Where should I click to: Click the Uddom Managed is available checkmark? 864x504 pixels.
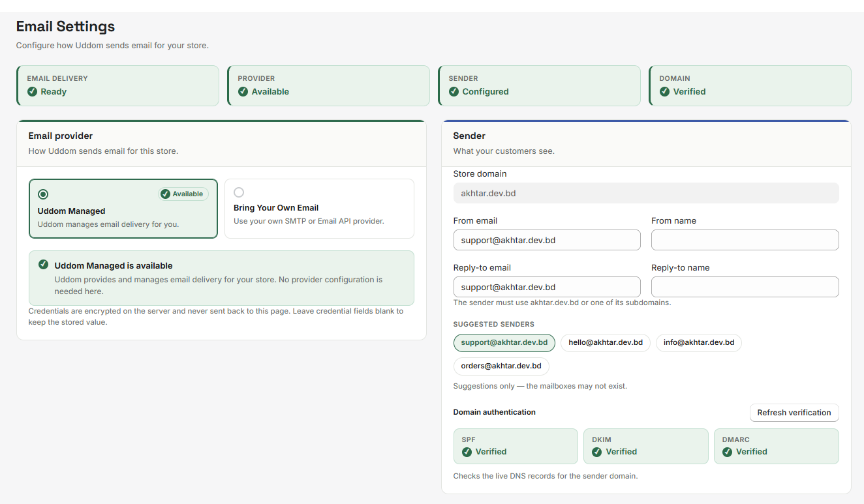43,265
